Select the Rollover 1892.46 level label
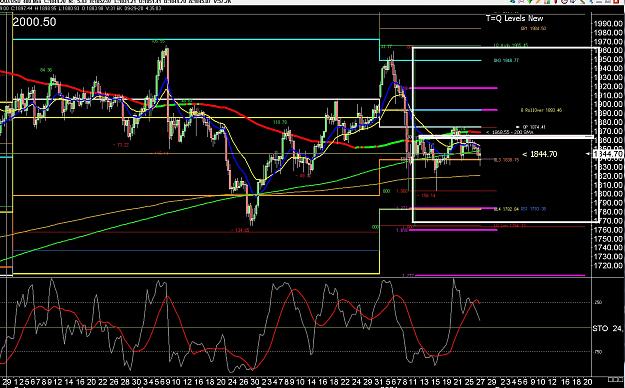The width and height of the screenshot is (625, 388). pyautogui.click(x=541, y=110)
